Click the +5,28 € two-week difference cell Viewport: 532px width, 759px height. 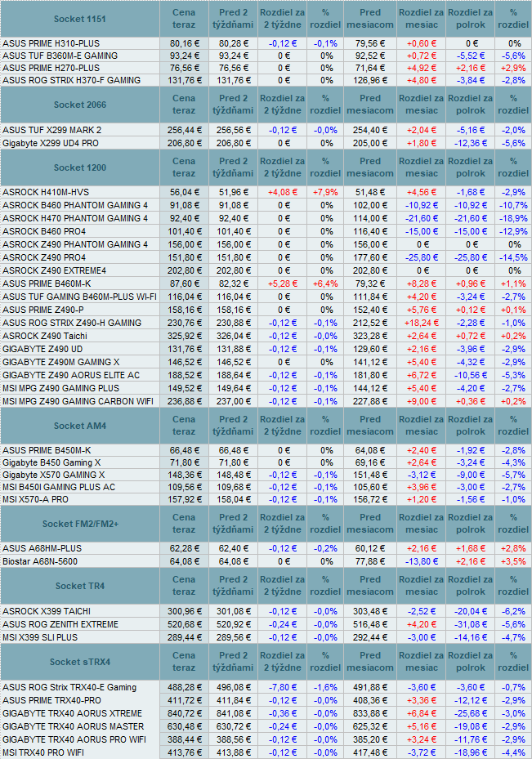(282, 284)
